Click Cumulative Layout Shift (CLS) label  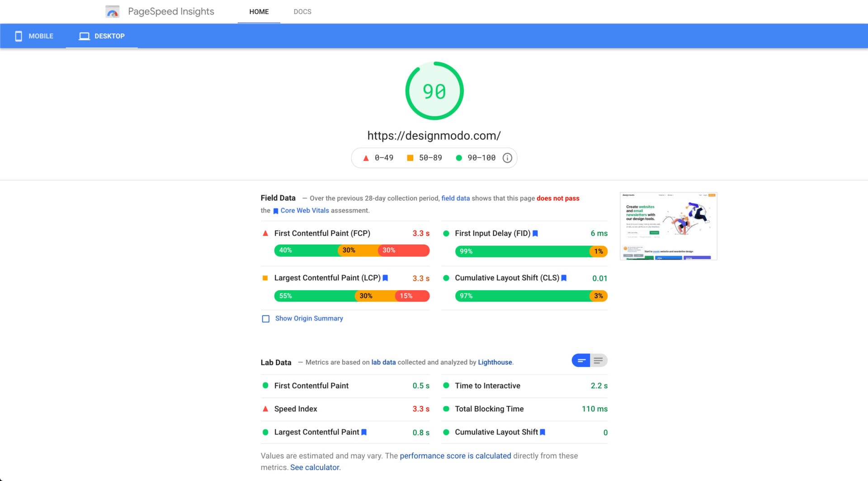[x=507, y=278]
